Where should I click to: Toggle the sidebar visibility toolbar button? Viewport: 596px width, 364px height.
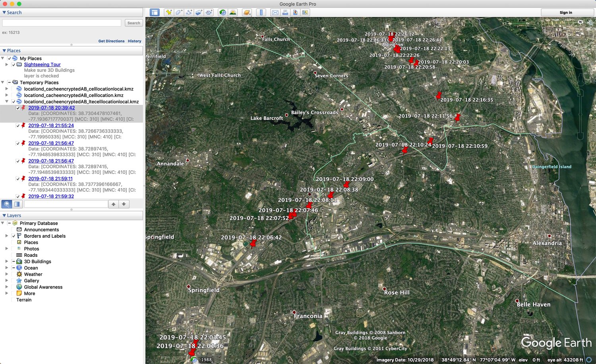pos(155,12)
